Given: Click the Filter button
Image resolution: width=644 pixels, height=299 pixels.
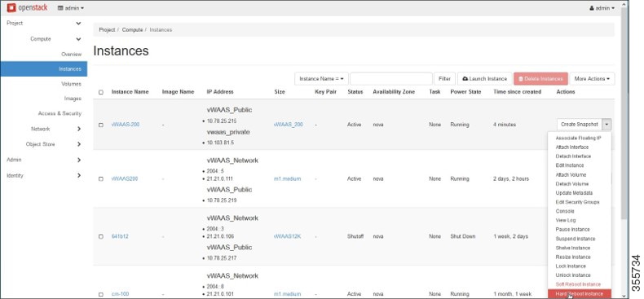Looking at the screenshot, I should (x=444, y=78).
